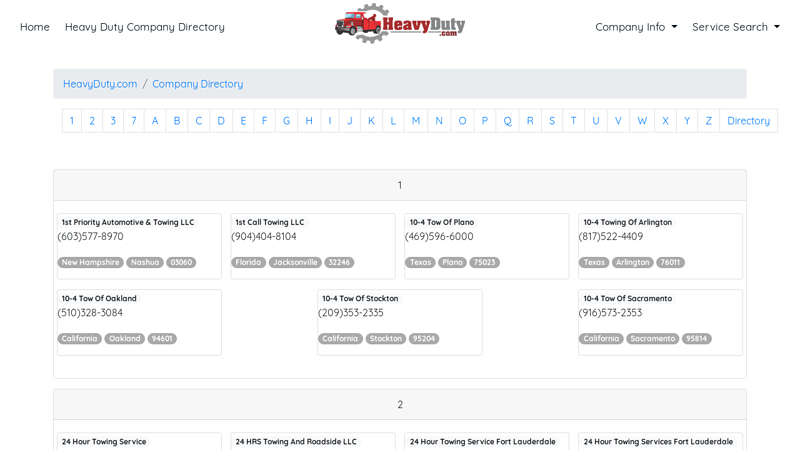Go to the Home page

click(x=35, y=27)
